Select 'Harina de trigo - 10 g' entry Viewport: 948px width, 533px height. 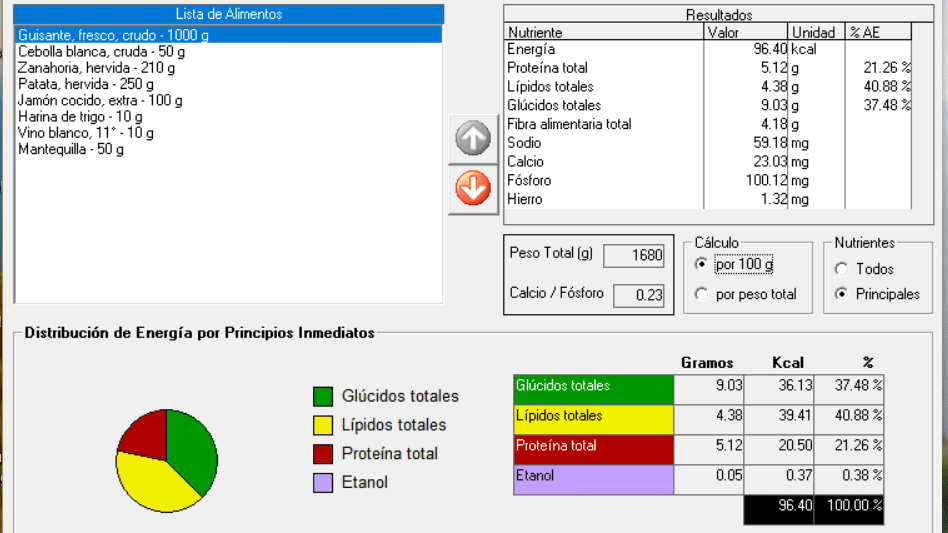click(80, 117)
